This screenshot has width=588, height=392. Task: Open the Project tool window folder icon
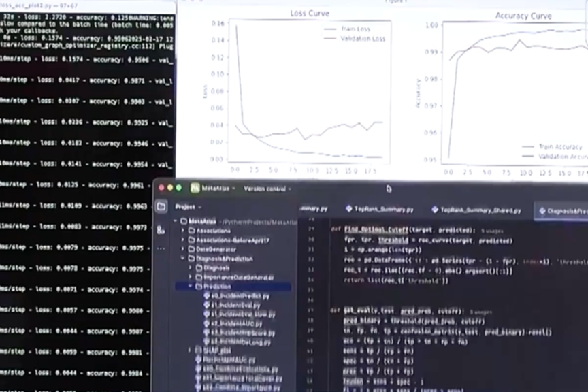pyautogui.click(x=161, y=206)
